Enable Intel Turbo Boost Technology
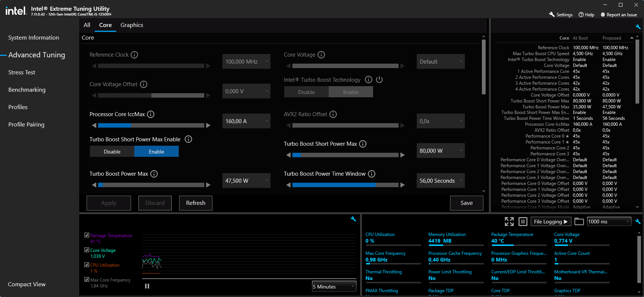The height and width of the screenshot is (297, 644). pyautogui.click(x=351, y=92)
